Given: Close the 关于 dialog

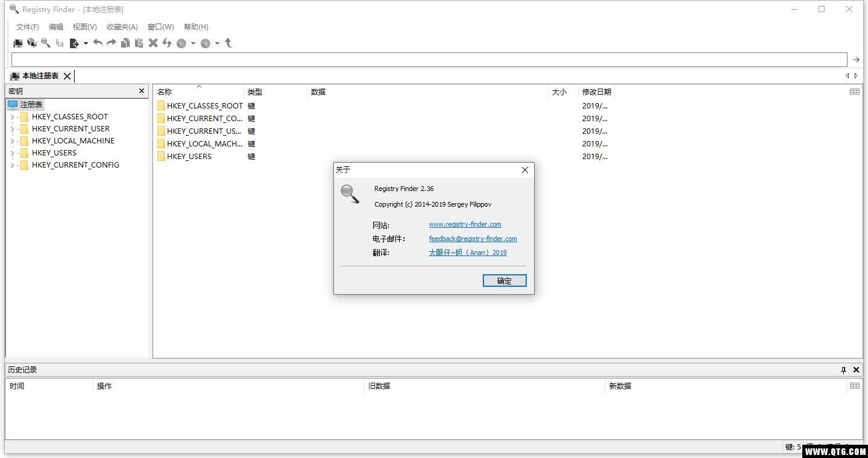Looking at the screenshot, I should pyautogui.click(x=524, y=170).
